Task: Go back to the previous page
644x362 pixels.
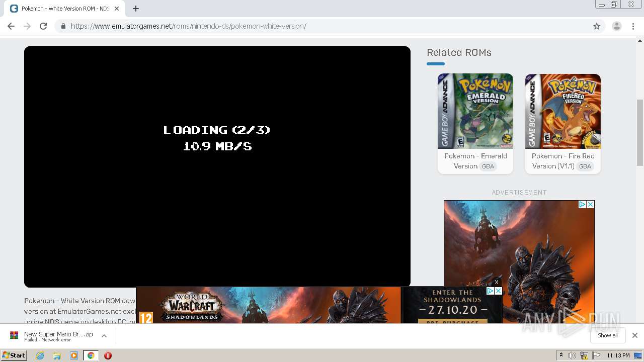Action: point(11,26)
